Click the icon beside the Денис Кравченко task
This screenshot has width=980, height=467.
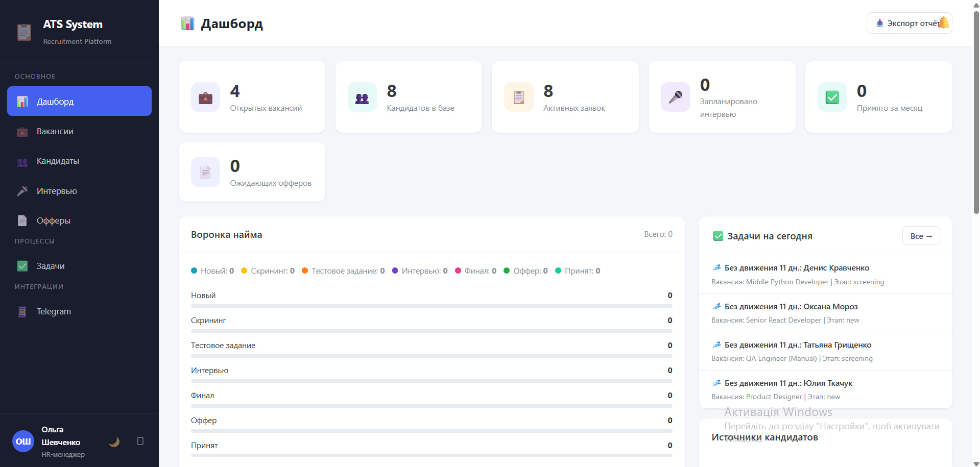[x=717, y=267]
